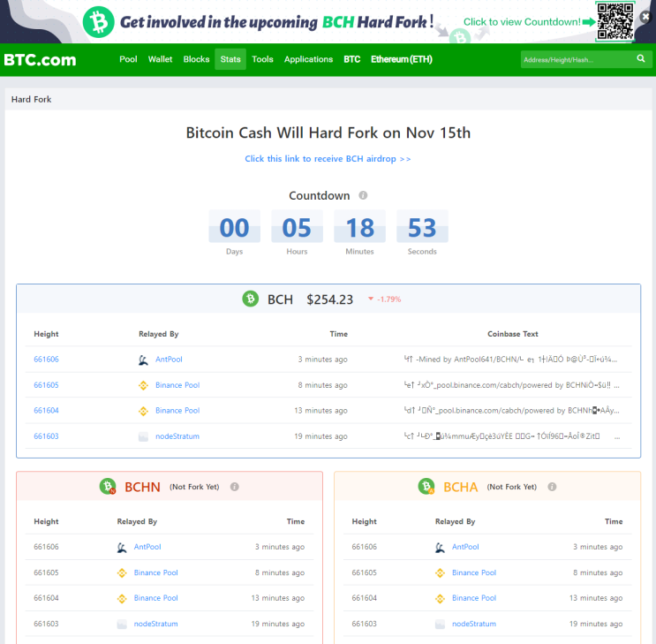Click Binance Pool icon for BCHN block 661605
Screen dimensions: 656x644
[122, 572]
